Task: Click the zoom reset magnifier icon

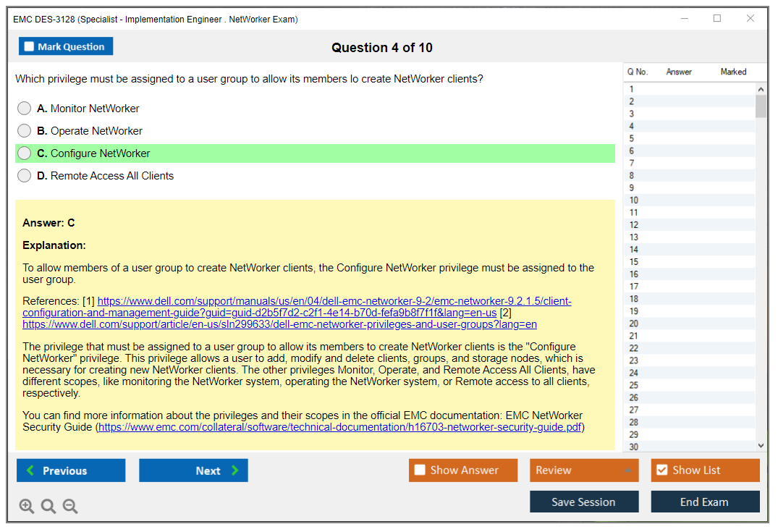Action: click(48, 506)
